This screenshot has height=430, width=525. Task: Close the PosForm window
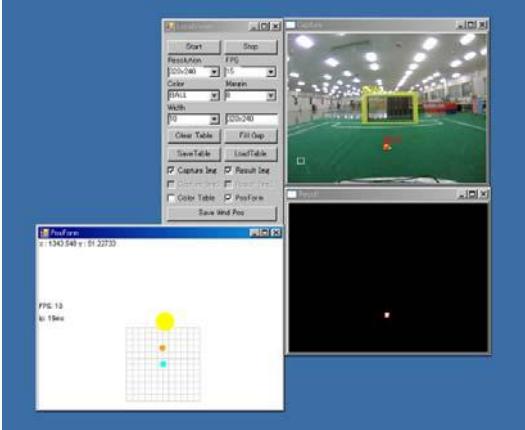pyautogui.click(x=276, y=233)
